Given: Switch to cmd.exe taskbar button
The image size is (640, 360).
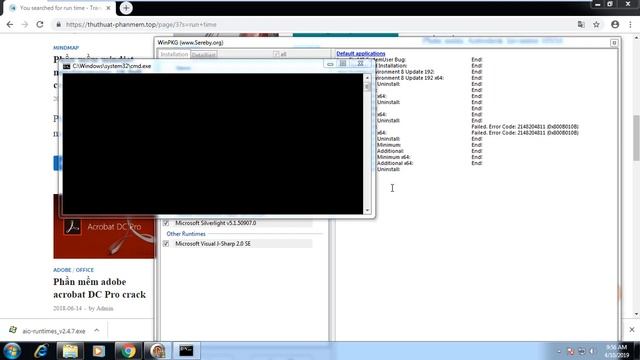Looking at the screenshot, I should (186, 351).
